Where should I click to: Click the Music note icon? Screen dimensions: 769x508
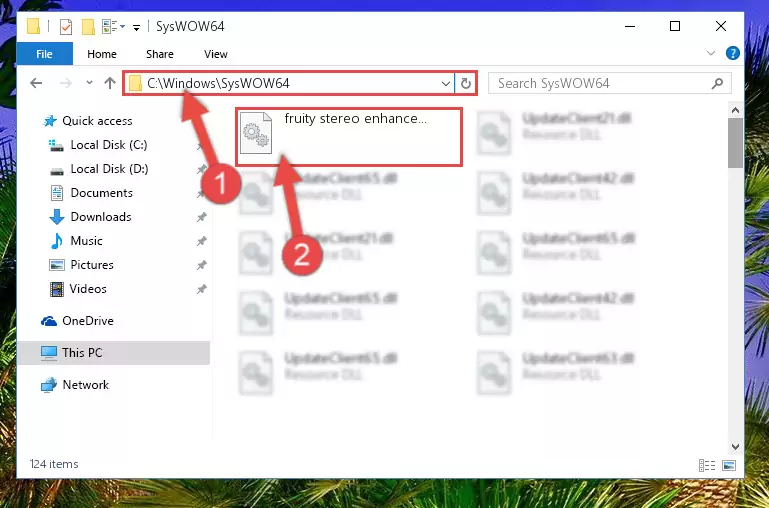point(57,241)
